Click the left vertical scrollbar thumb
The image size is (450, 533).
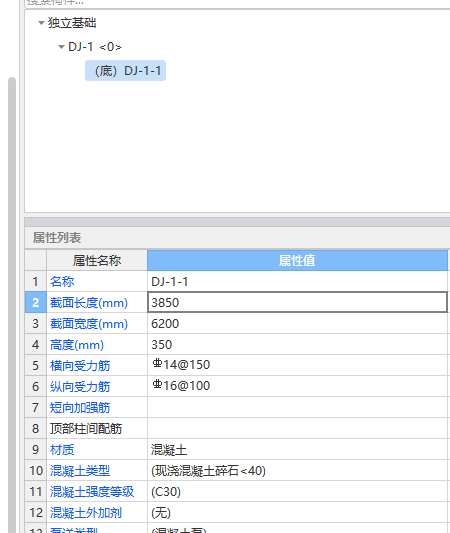click(12, 305)
